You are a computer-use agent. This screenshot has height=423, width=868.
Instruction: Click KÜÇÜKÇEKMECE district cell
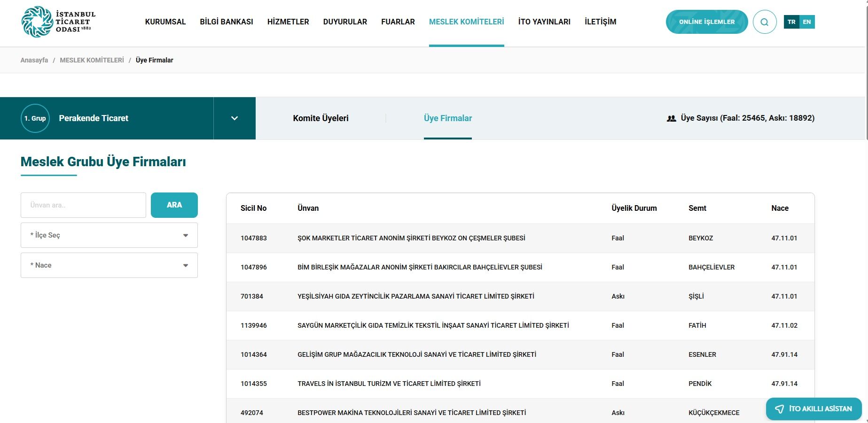(x=714, y=413)
